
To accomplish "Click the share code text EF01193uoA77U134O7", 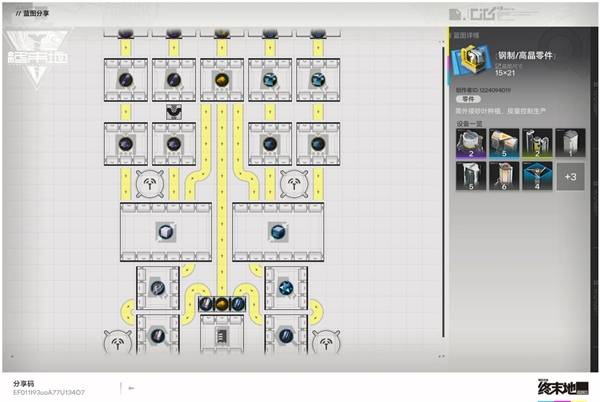I will (x=49, y=392).
